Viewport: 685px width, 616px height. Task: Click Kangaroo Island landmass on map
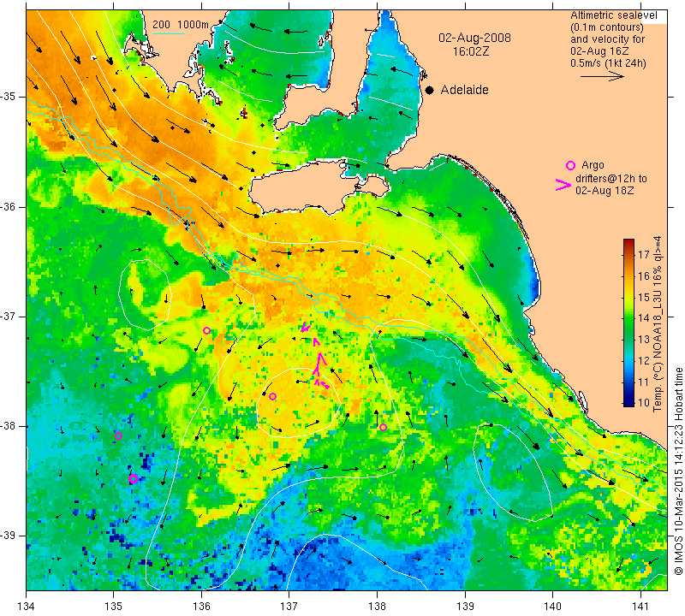306,187
